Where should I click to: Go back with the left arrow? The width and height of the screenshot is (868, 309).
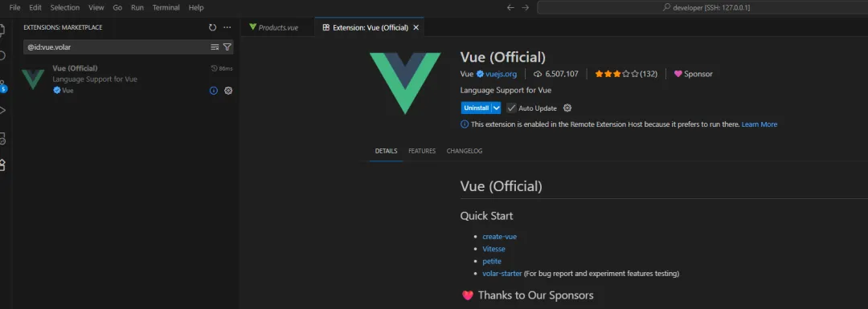click(x=510, y=8)
